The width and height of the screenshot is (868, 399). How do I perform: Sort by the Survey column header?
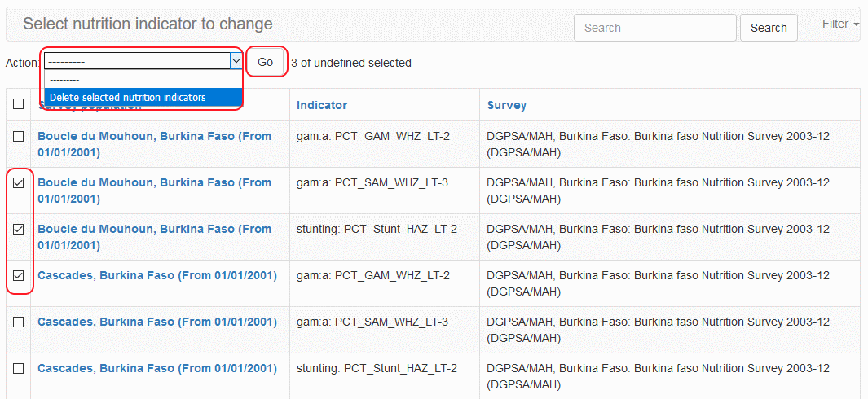507,105
